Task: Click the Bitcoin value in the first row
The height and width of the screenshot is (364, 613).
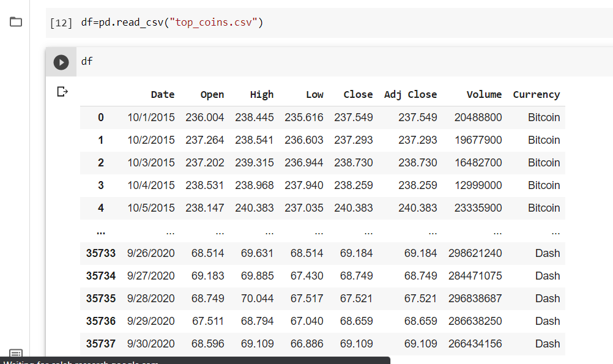Action: 544,117
